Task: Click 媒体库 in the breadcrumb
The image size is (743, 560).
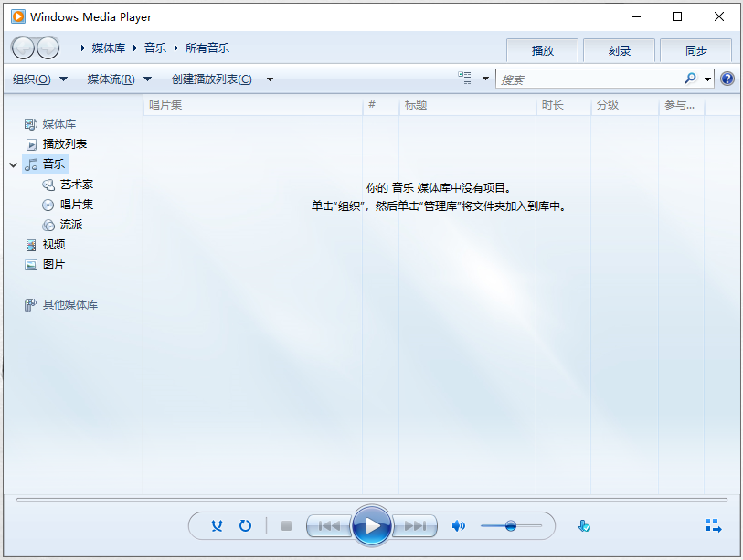Action: (109, 48)
